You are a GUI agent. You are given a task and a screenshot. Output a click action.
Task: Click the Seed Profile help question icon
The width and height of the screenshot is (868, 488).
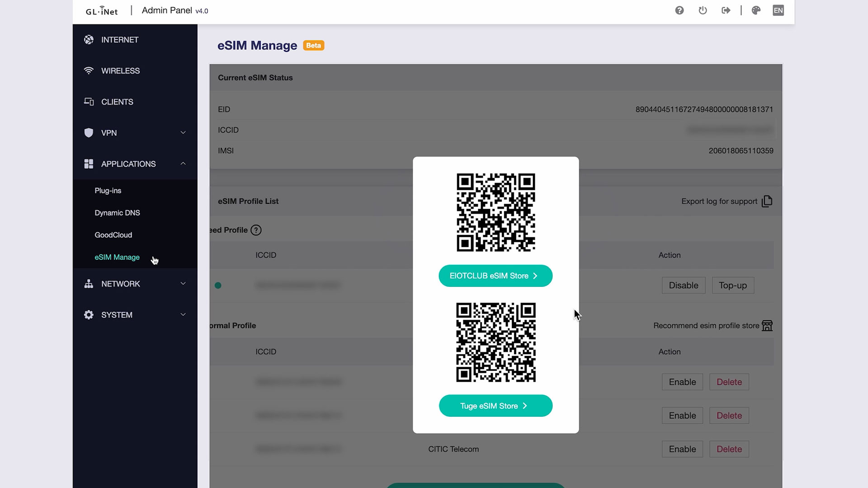(x=256, y=230)
